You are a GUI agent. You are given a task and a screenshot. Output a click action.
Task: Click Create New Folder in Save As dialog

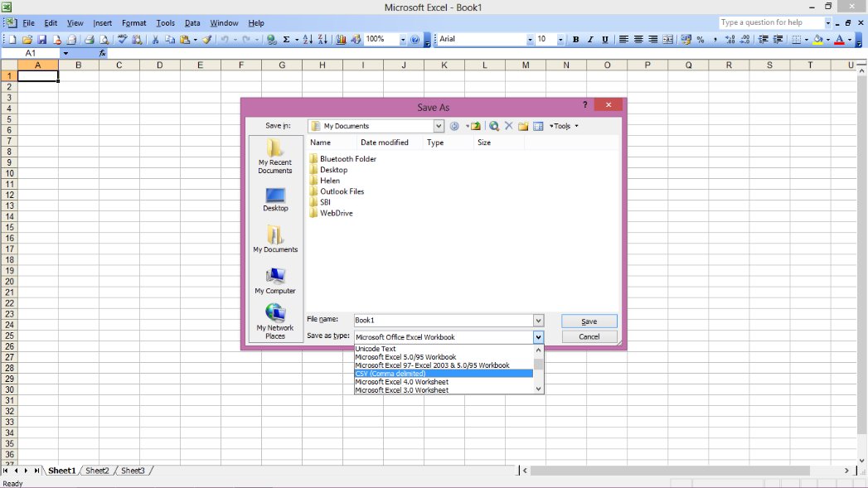tap(523, 125)
